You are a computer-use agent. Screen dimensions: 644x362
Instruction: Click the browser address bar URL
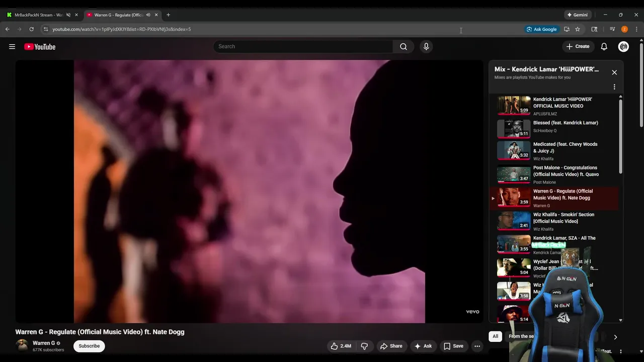[121, 29]
